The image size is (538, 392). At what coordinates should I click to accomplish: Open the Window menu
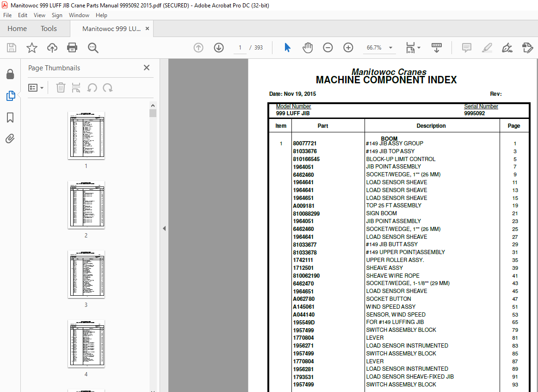point(79,15)
